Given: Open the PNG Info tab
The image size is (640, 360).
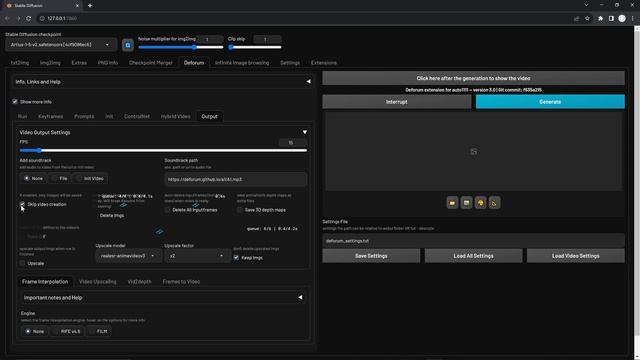Looking at the screenshot, I should click(x=108, y=63).
